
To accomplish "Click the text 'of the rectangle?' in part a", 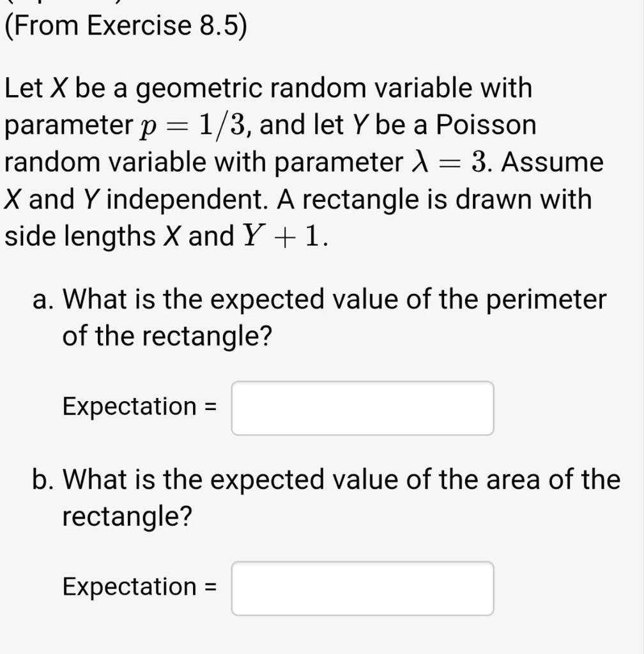I will (x=167, y=336).
